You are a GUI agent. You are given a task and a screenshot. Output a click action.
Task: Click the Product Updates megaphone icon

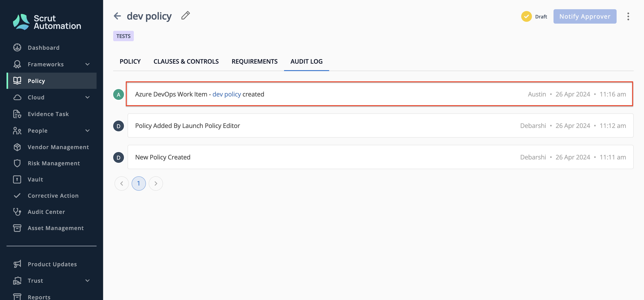(x=17, y=264)
